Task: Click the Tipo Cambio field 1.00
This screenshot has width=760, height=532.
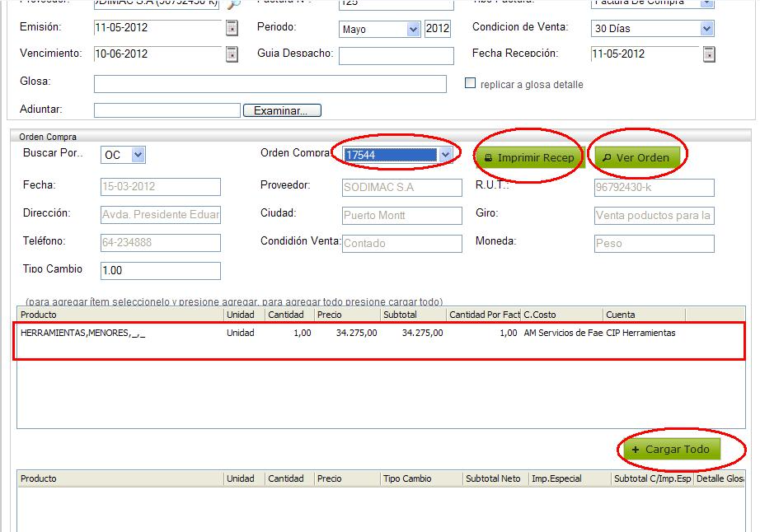Action: [x=161, y=271]
